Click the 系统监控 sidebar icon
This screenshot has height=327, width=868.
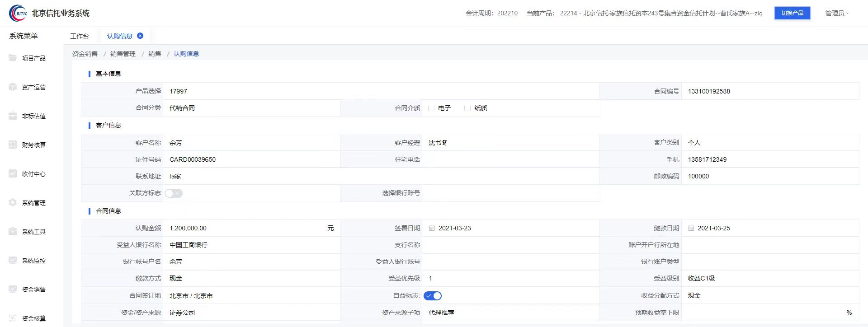tap(13, 260)
